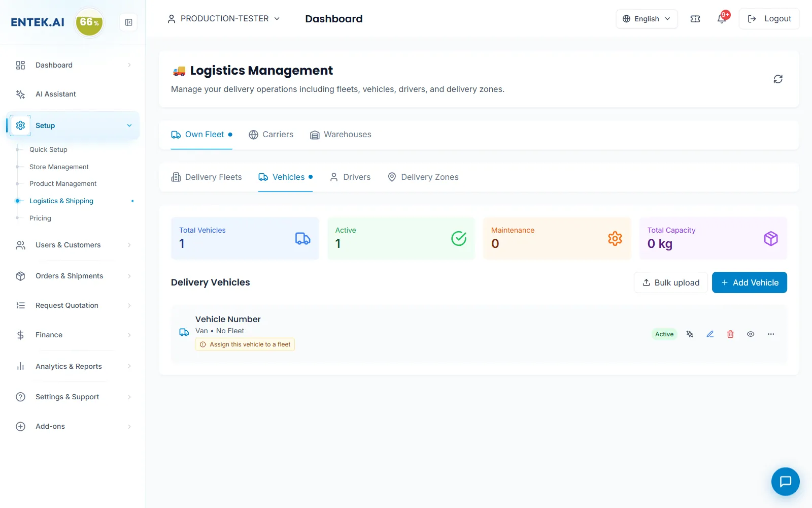Click the van icon in vehicle row
The height and width of the screenshot is (508, 812).
click(184, 332)
